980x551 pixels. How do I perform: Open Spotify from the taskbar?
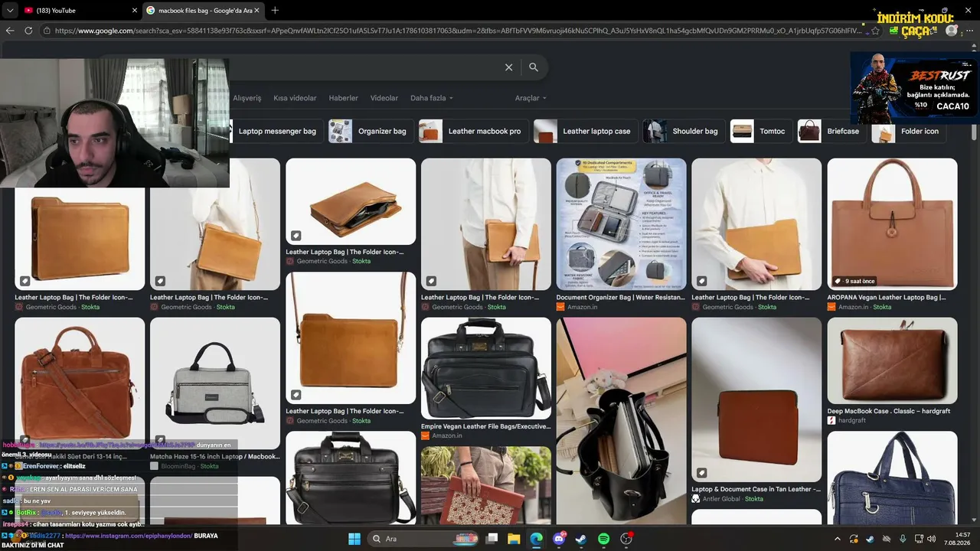pyautogui.click(x=603, y=539)
